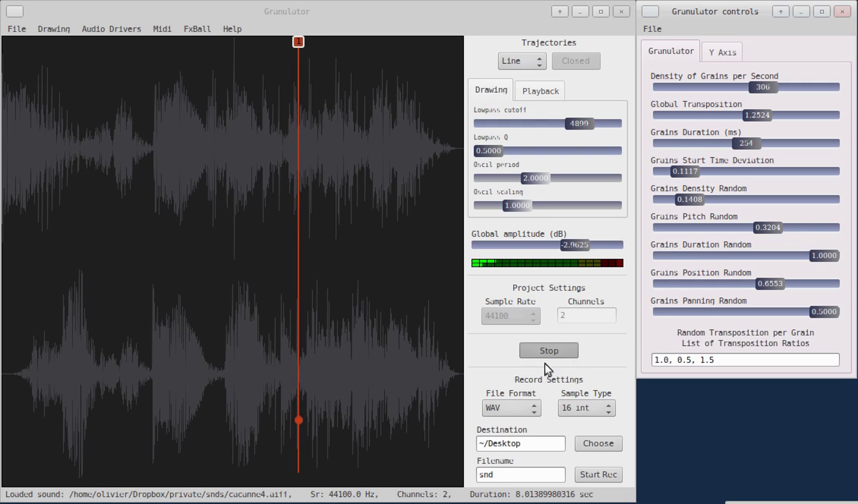Click the roll-up arrow of Granulator controls window
This screenshot has height=504, width=858.
coord(780,12)
